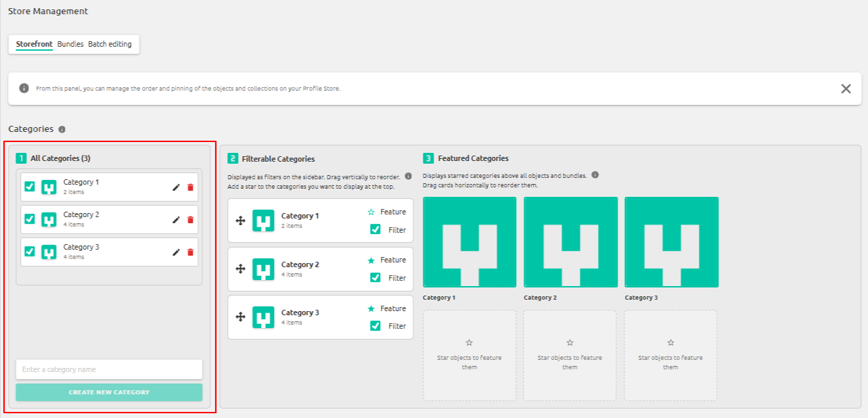Unstar Category 3 with the Feature toggle
The width and height of the screenshot is (868, 418).
[x=371, y=308]
